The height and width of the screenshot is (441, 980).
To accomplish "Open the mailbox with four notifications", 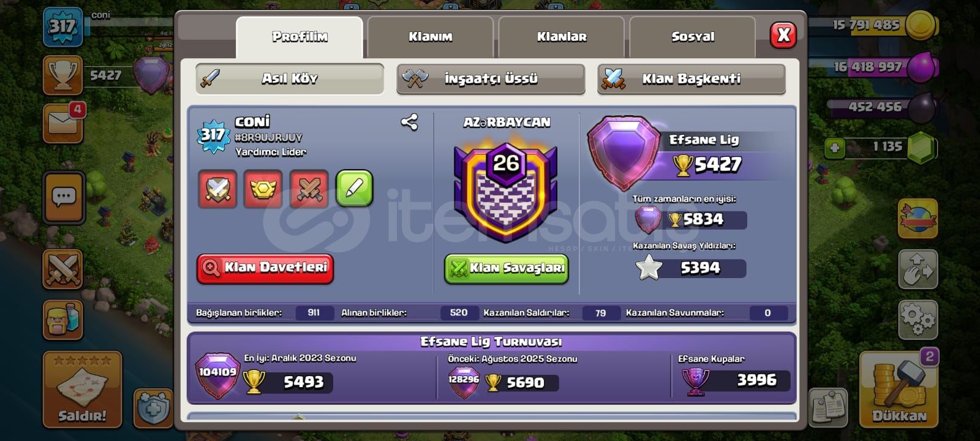I will pos(63,123).
